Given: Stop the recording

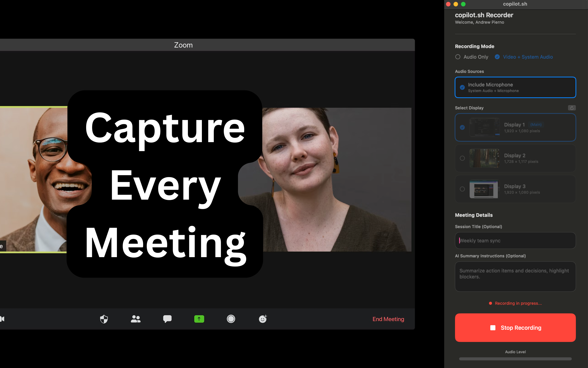Looking at the screenshot, I should pos(515,328).
